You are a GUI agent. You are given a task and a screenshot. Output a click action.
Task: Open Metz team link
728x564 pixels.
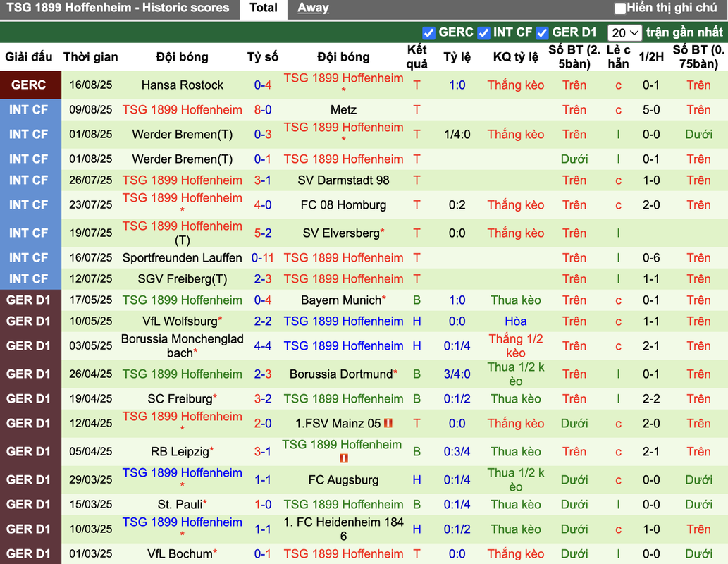click(344, 110)
